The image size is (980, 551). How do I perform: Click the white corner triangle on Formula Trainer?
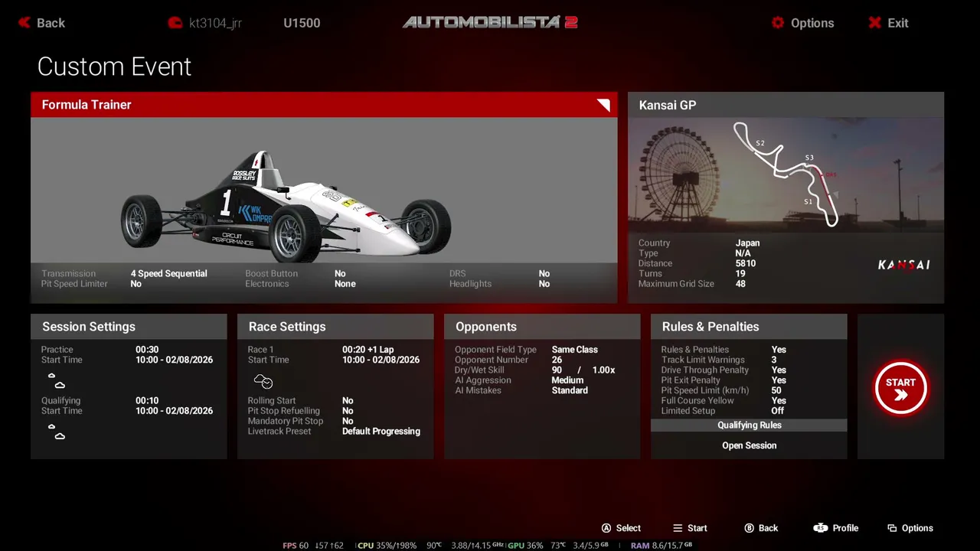click(x=603, y=105)
